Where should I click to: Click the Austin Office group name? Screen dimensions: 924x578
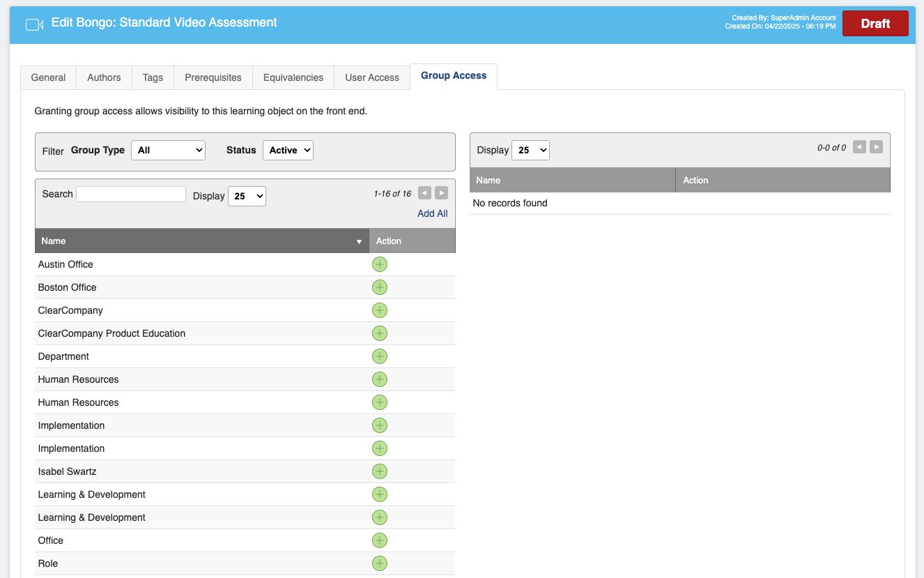pos(66,264)
